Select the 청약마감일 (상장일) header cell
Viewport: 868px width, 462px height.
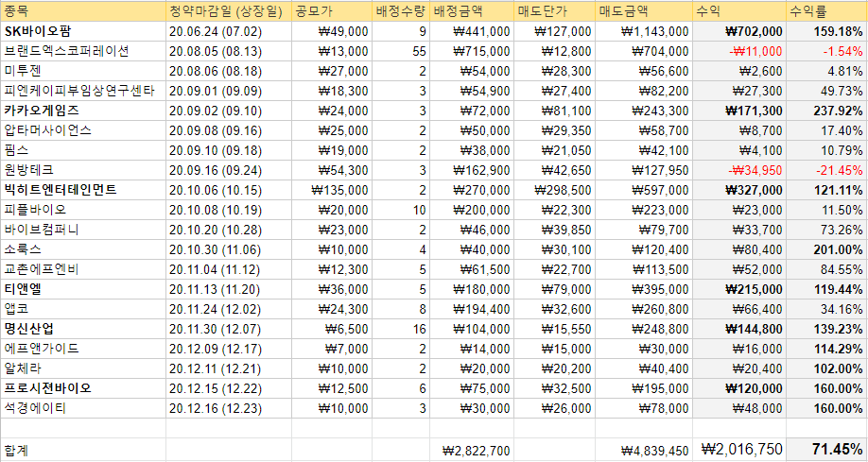pos(229,11)
